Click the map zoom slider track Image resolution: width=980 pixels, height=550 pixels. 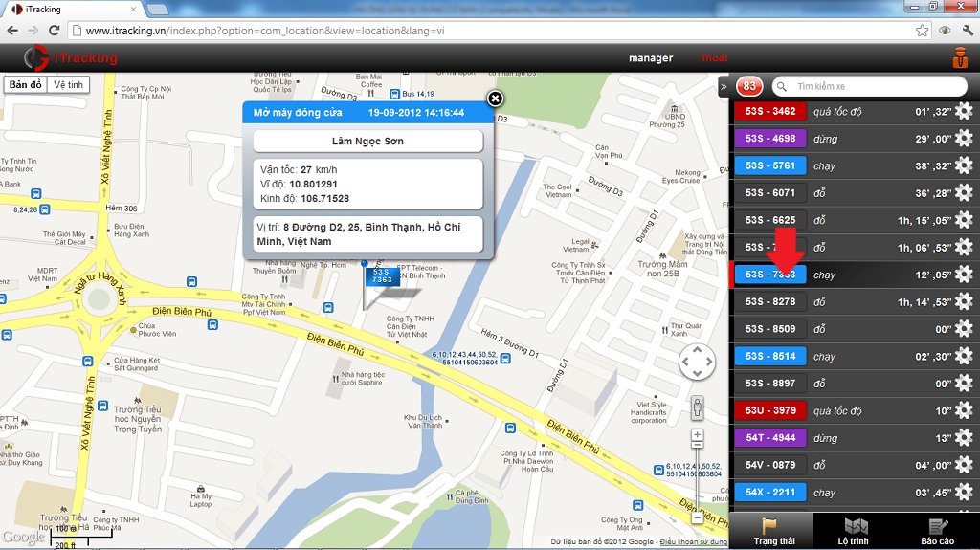697,478
